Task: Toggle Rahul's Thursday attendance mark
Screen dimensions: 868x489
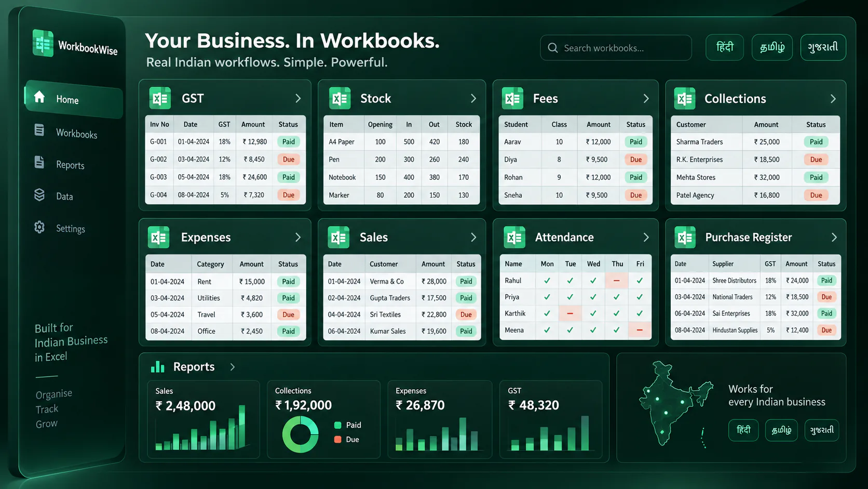Action: coord(616,281)
